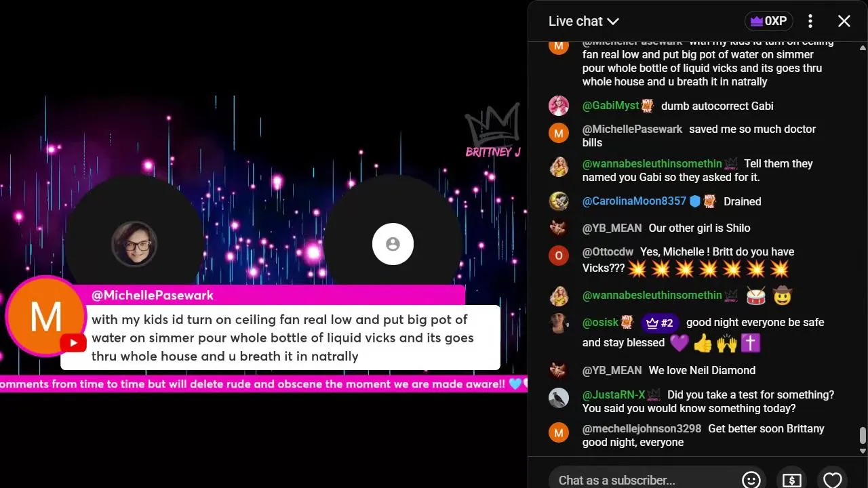
Task: Send a heart reaction
Action: click(833, 480)
